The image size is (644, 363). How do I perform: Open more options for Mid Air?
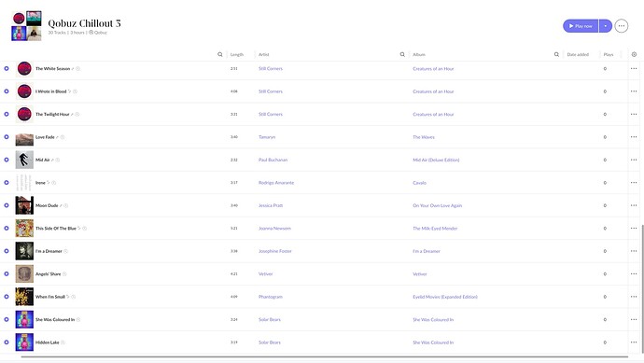(634, 160)
